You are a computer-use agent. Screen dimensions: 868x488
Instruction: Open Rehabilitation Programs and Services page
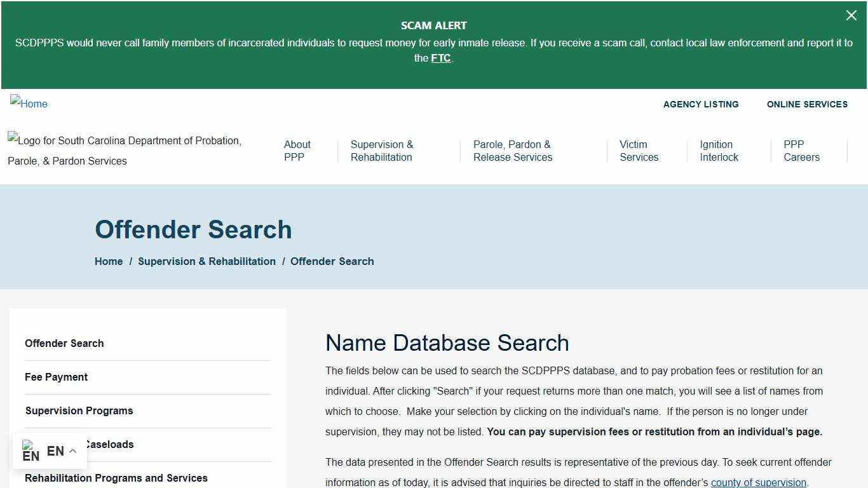coord(116,478)
